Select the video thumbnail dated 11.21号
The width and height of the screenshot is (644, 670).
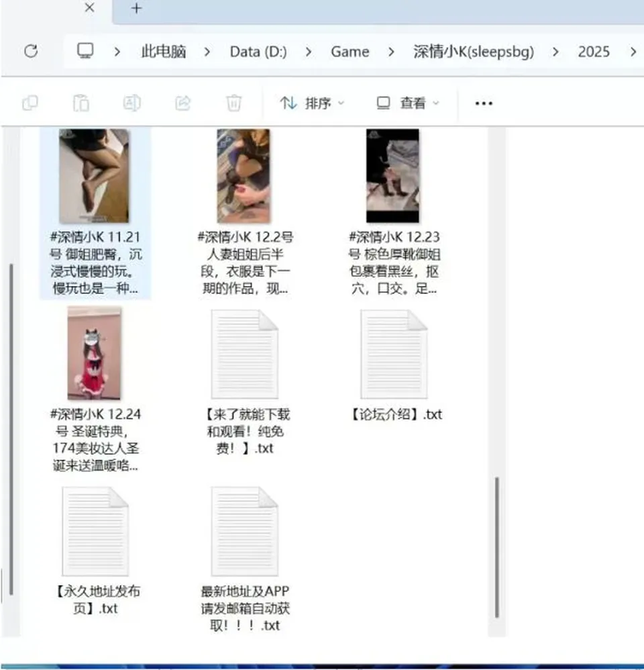pos(94,176)
